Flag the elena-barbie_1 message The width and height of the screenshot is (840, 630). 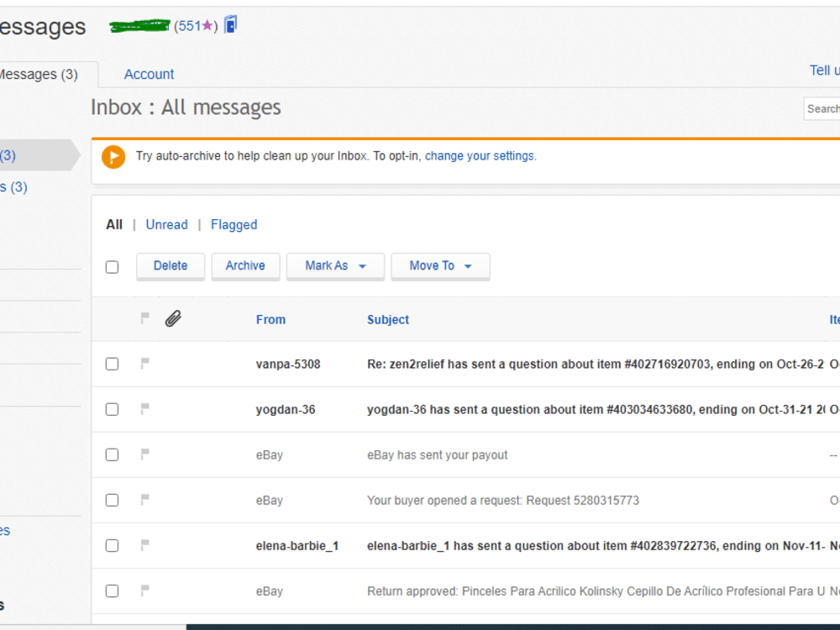pos(144,545)
